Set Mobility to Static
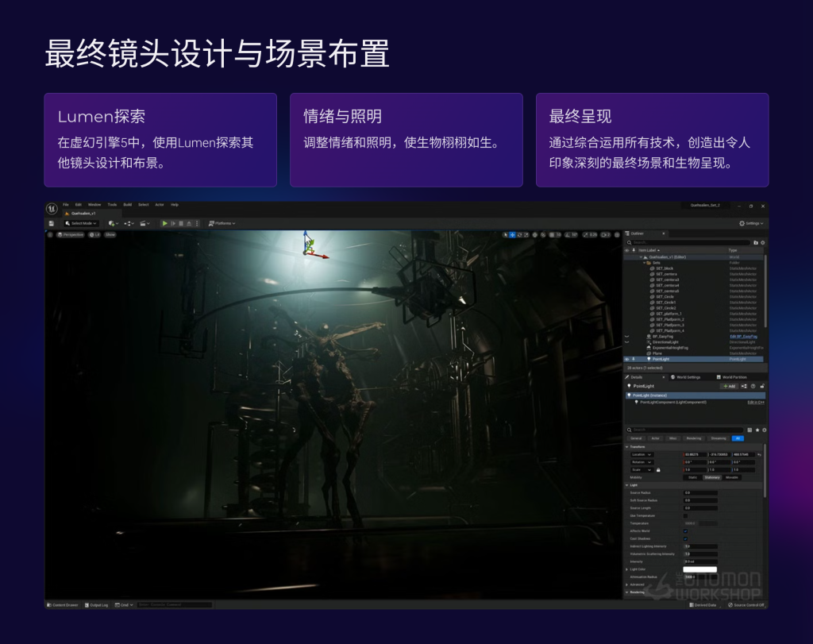 pos(692,477)
